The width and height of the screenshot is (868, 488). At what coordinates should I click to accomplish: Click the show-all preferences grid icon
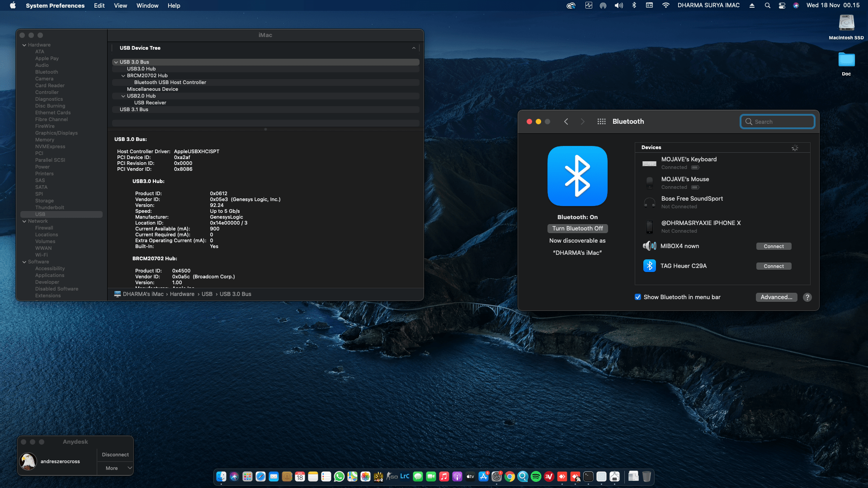(601, 122)
